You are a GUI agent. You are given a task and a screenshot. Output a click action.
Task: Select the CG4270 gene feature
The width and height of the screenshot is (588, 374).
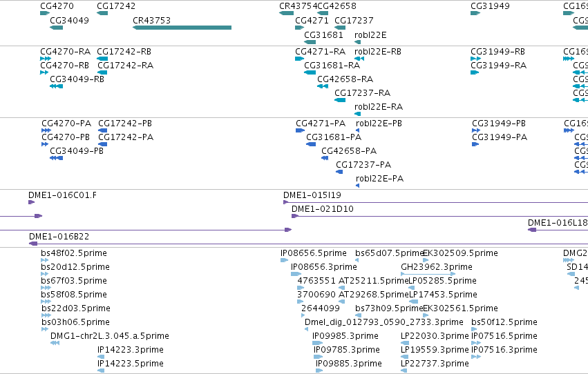[45, 13]
